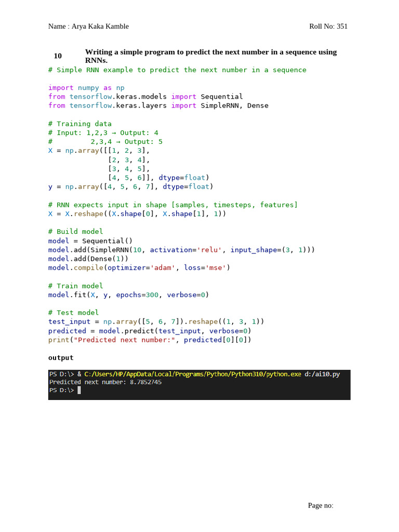The width and height of the screenshot is (399, 532).
Task: Click the '# Build model' comment
Action: coord(75,231)
